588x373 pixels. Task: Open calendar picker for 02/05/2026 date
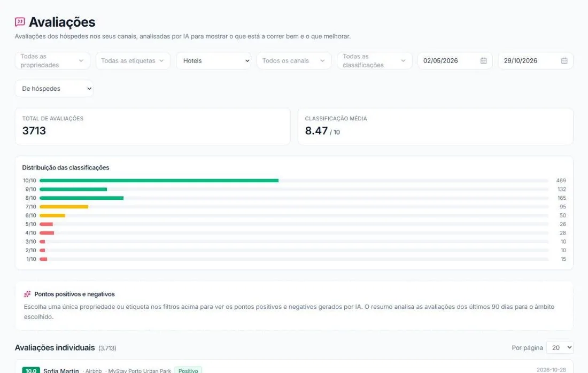tap(483, 61)
